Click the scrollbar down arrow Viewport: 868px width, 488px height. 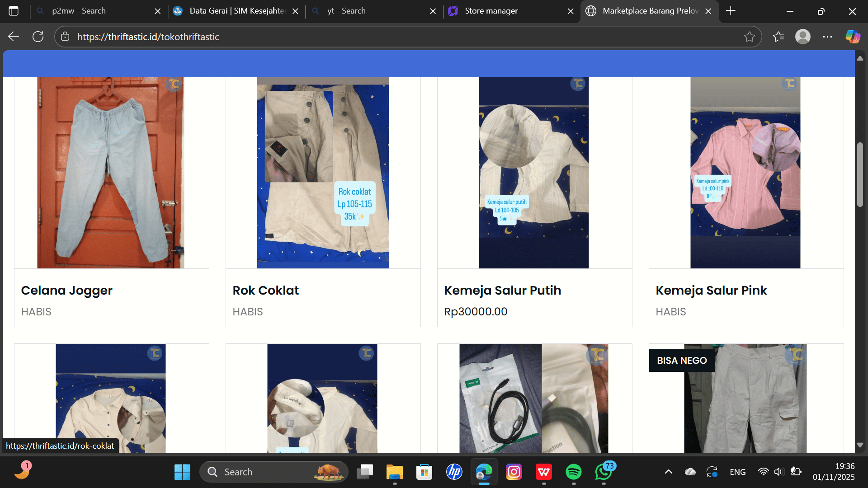point(860,445)
